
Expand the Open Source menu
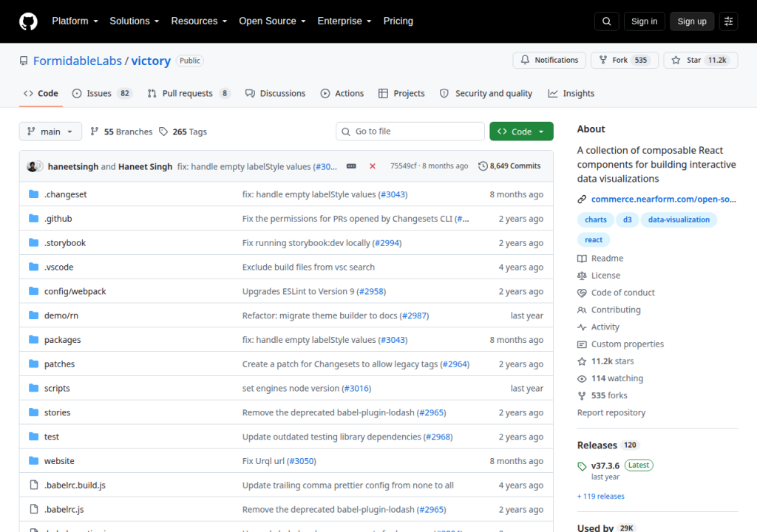272,21
